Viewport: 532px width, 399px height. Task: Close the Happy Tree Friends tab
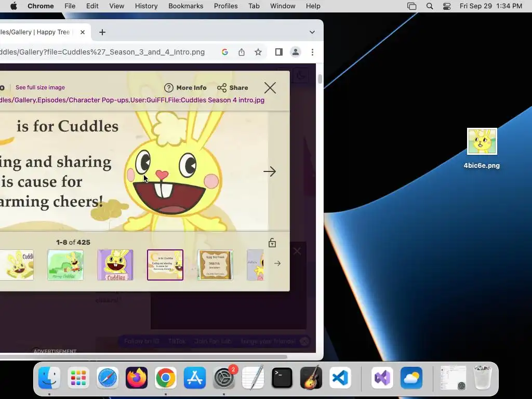coord(83,32)
